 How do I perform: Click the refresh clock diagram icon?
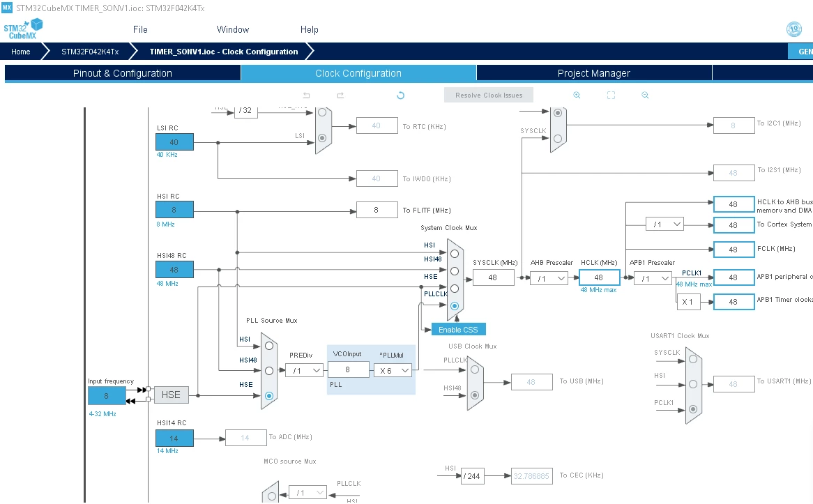point(400,96)
